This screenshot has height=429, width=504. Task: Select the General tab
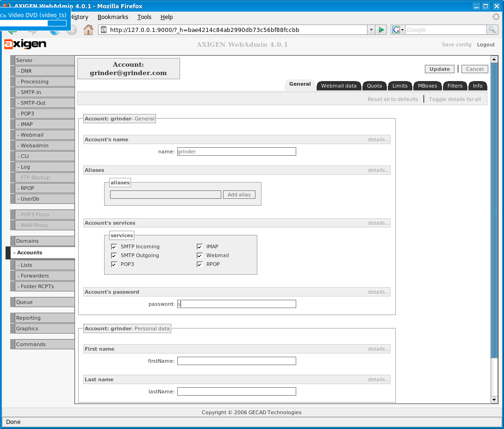pos(300,84)
